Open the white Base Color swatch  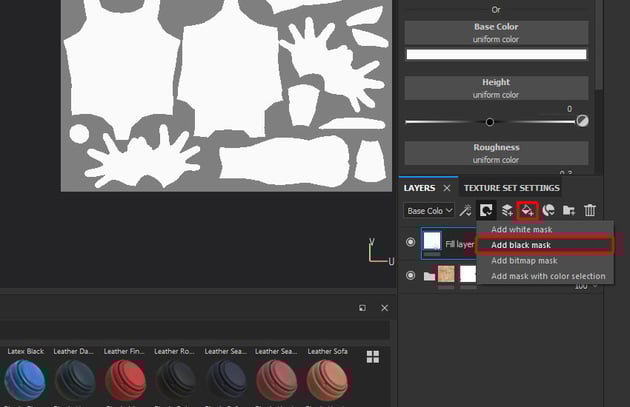[496, 54]
